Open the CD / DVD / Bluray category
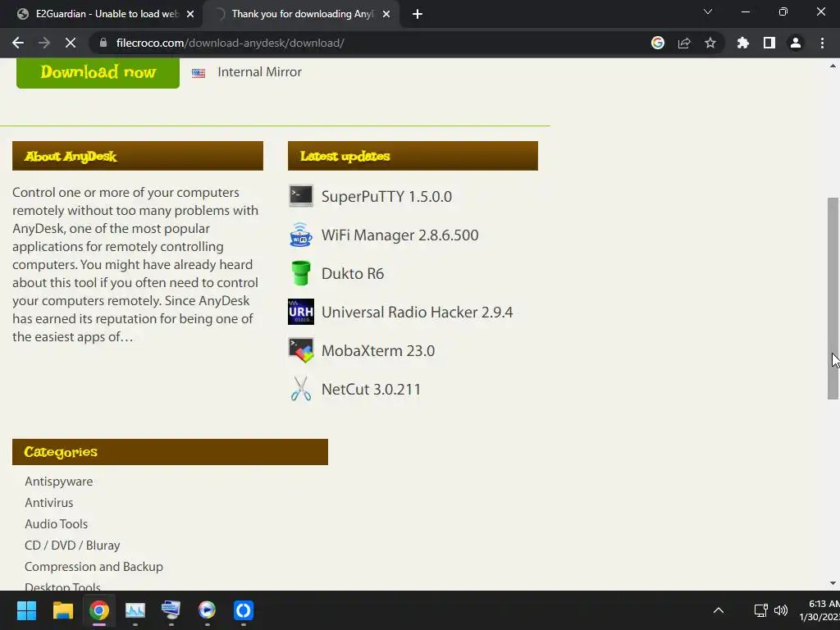Screen dimensions: 840x630 72,546
